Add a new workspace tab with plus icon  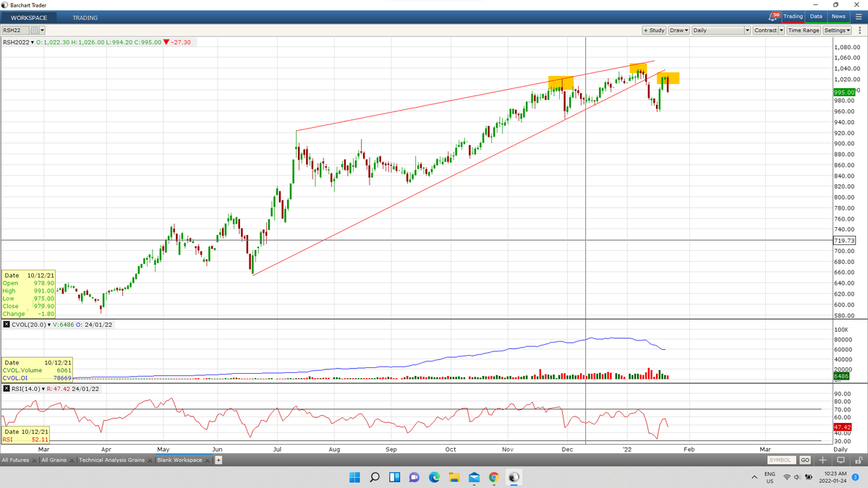point(218,460)
